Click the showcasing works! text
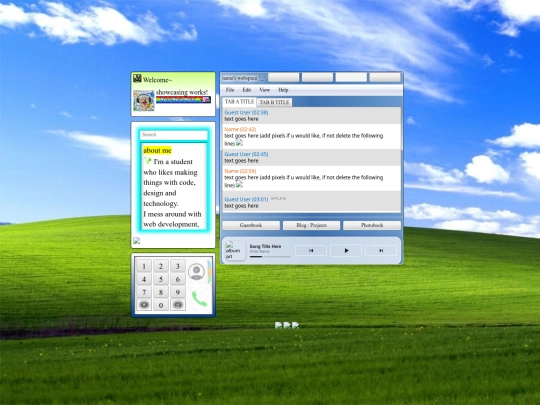The height and width of the screenshot is (405, 540). [x=182, y=92]
